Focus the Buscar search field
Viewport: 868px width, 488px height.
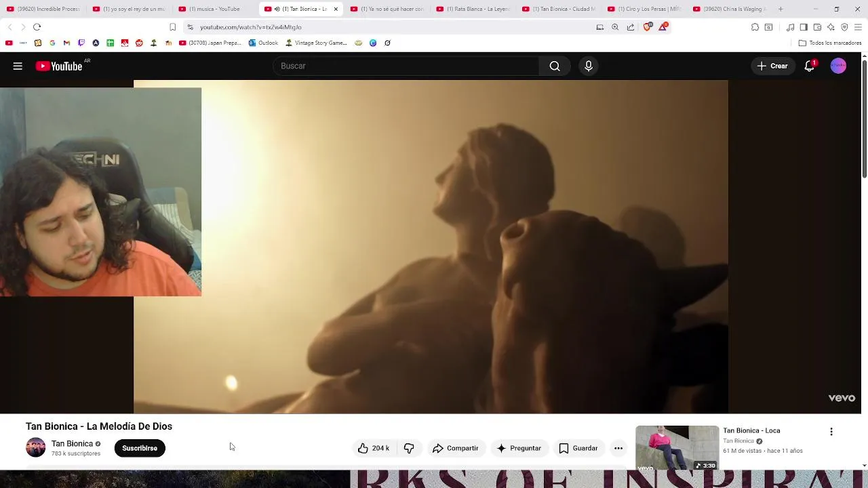click(407, 66)
